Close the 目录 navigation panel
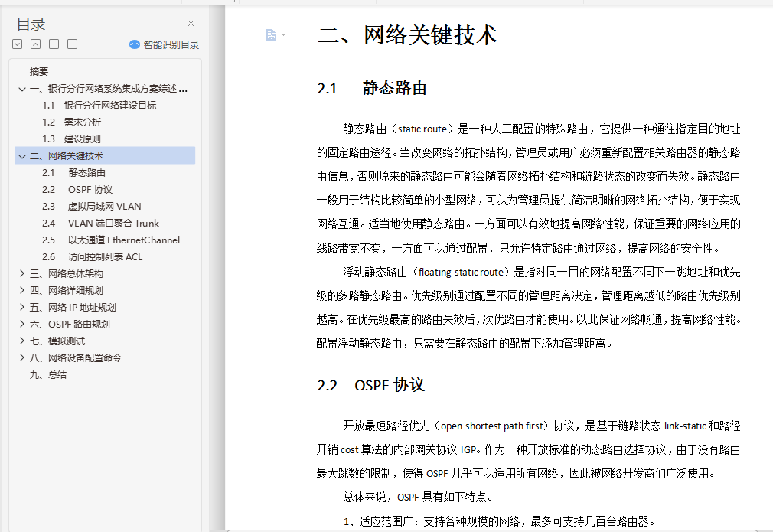 tap(191, 23)
